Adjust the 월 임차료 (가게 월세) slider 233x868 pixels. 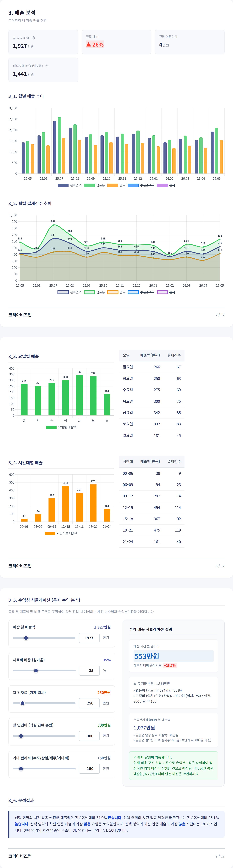click(x=44, y=703)
